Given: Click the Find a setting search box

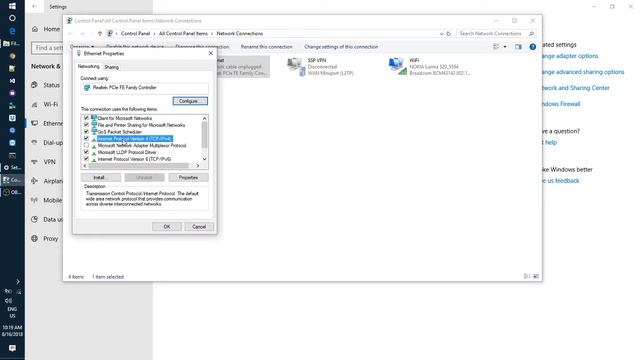Looking at the screenshot, I should (47, 48).
